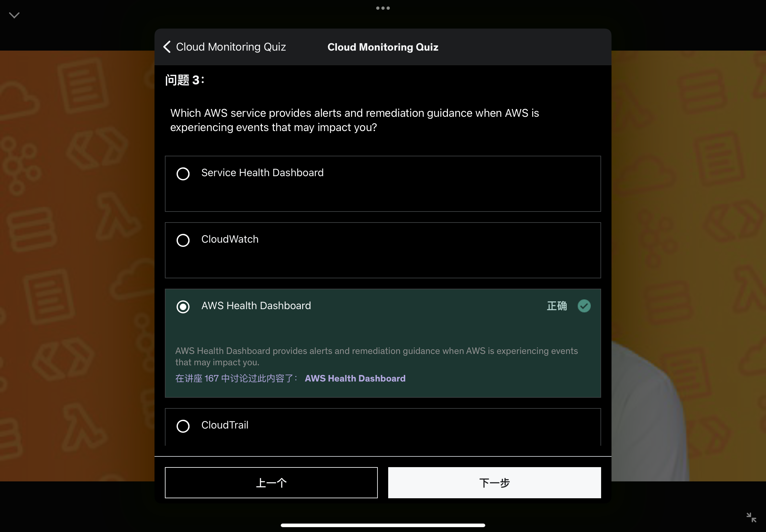The image size is (766, 532).
Task: Open the three-dot menu at the top
Action: [x=382, y=8]
